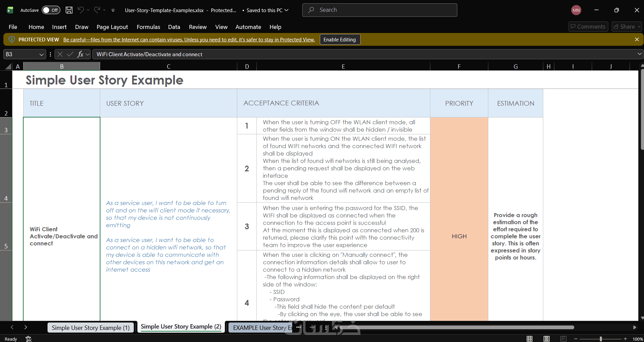The image size is (644, 342).
Task: Open the Formulas ribbon tab
Action: coord(148,27)
